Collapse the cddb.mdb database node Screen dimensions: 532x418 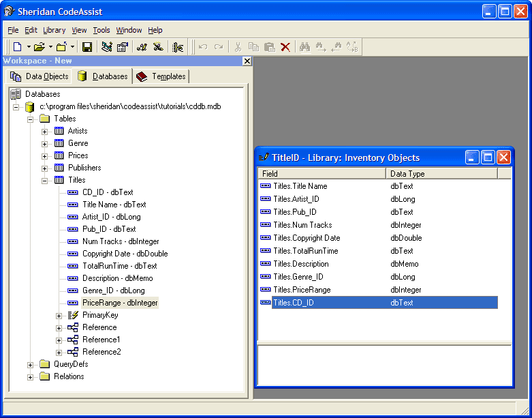[x=16, y=107]
